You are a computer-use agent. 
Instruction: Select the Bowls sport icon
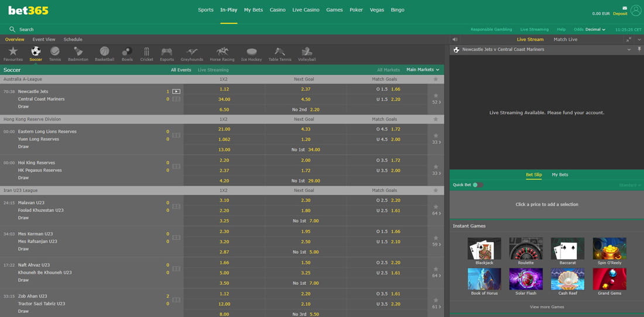point(127,51)
